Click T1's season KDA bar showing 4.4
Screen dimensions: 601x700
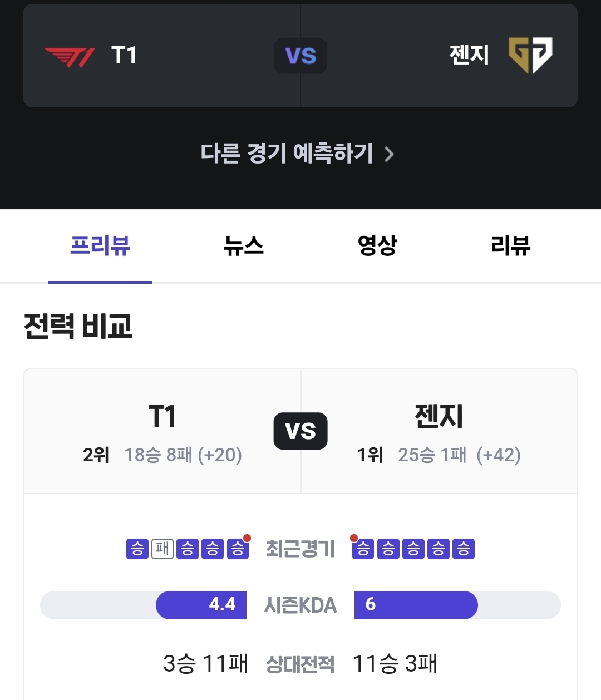click(201, 605)
